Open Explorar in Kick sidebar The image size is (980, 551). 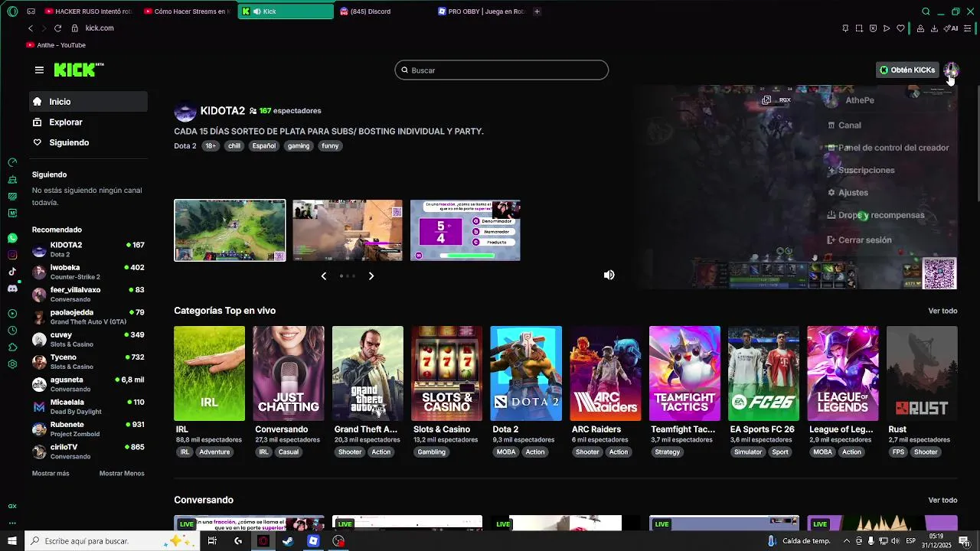(88, 122)
